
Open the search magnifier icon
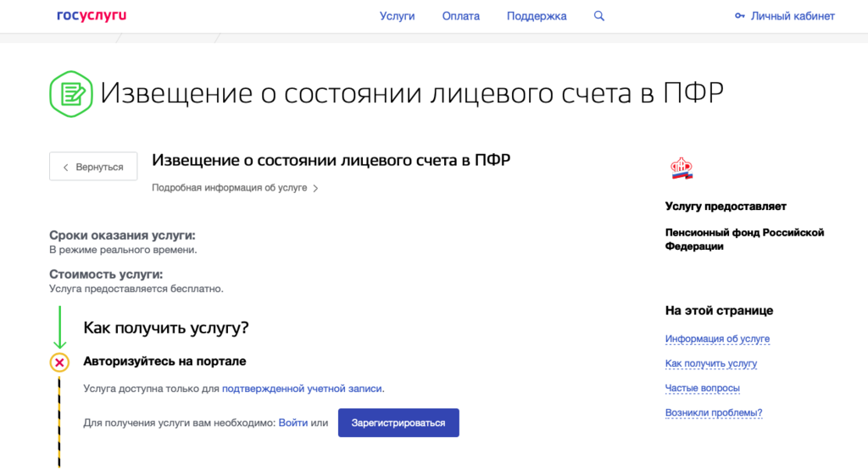point(599,16)
